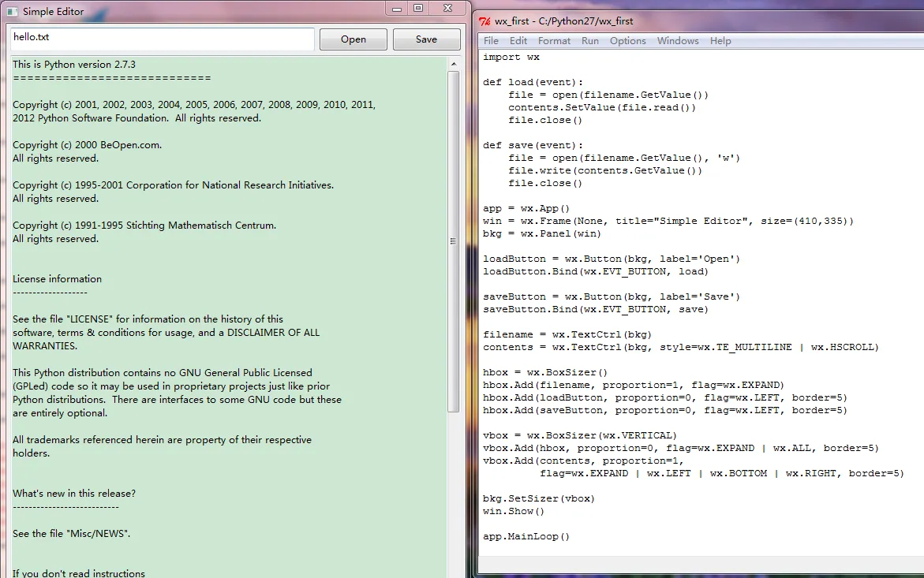The width and height of the screenshot is (924, 578).
Task: Click the 'hbox.Add(loadButton, proportion=0' line
Action: 664,398
